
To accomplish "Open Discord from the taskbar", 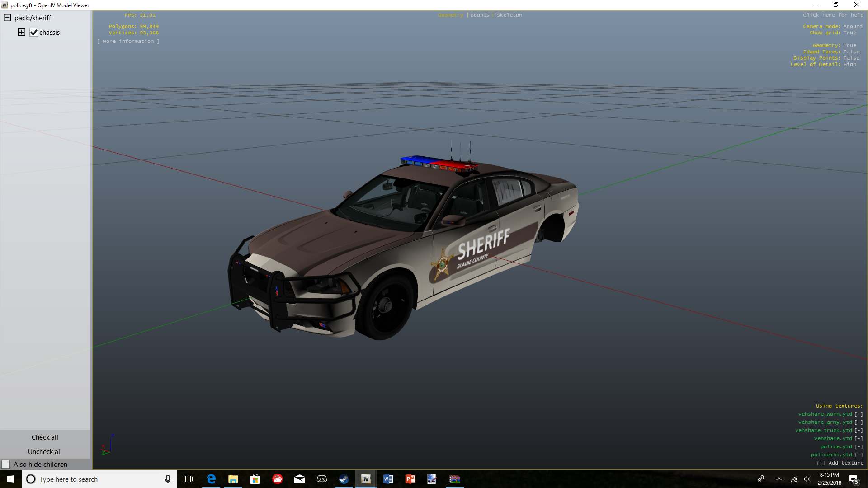I will pos(322,479).
